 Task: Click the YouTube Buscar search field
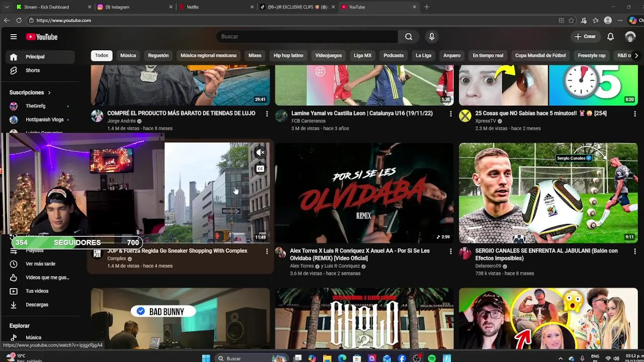(x=307, y=37)
